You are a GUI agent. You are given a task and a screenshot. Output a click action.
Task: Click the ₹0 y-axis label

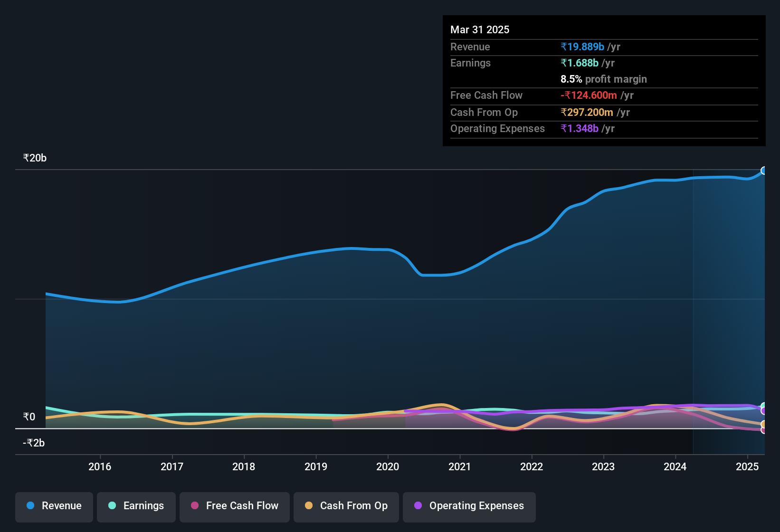tap(29, 417)
